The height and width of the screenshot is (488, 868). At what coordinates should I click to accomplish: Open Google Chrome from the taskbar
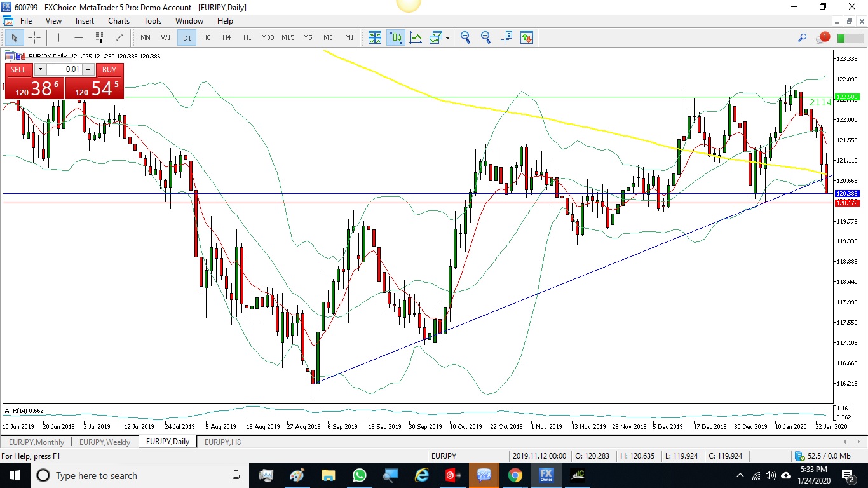tap(515, 475)
